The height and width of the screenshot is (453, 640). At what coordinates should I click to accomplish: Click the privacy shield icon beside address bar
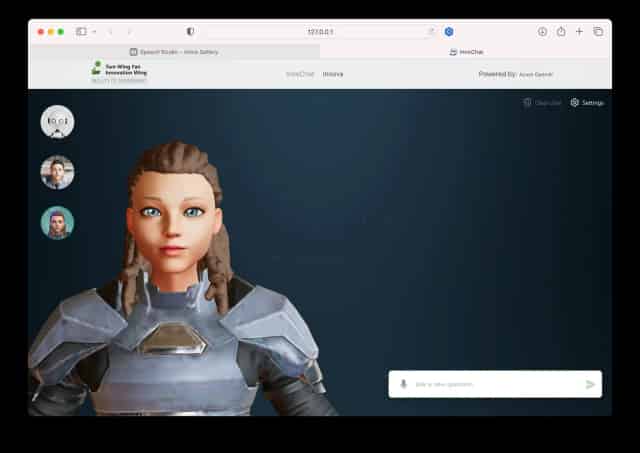click(191, 31)
